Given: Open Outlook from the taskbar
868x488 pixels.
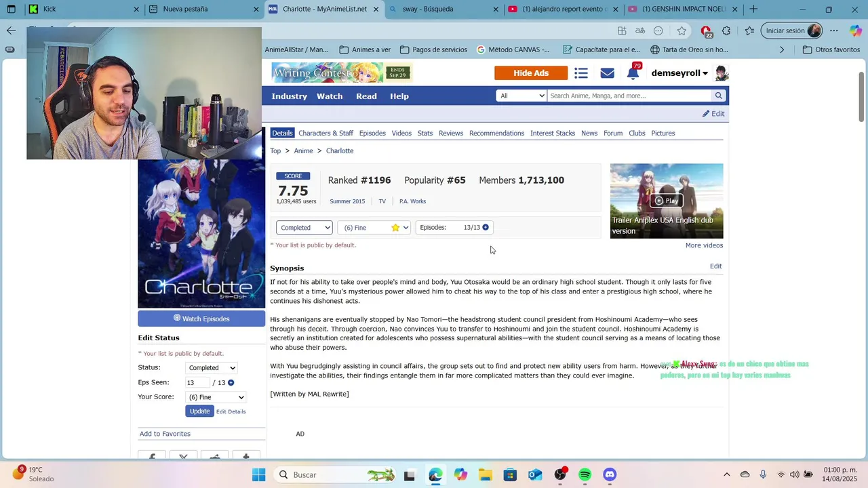Looking at the screenshot, I should [x=535, y=474].
